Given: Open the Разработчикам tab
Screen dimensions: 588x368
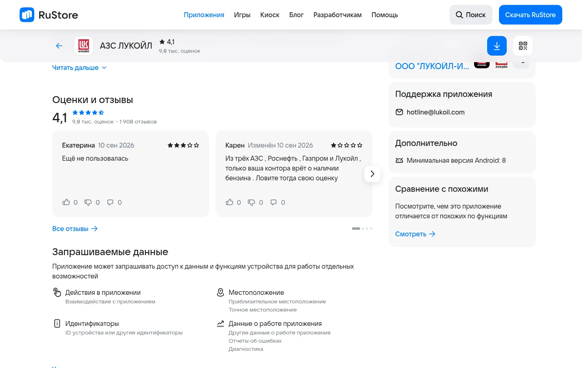Looking at the screenshot, I should [x=338, y=15].
